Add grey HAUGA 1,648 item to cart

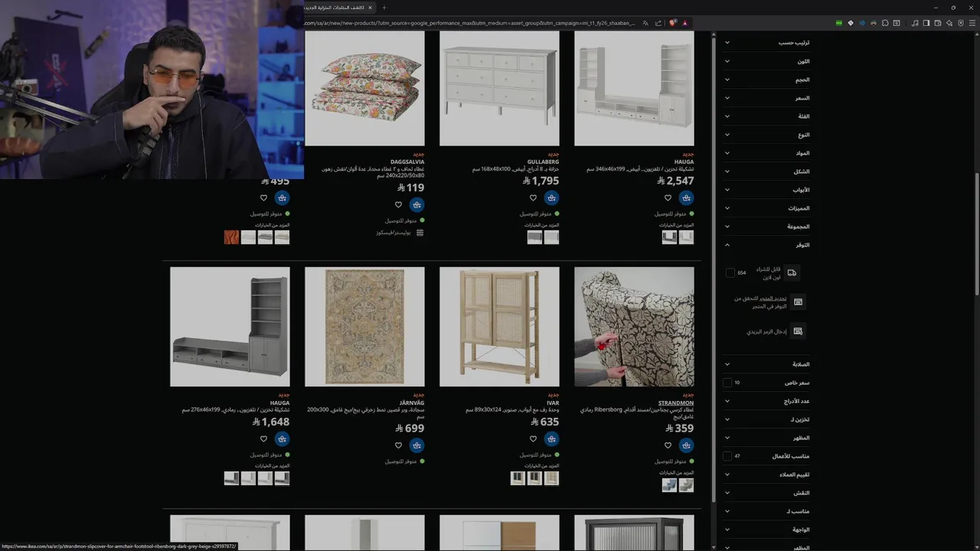coord(282,439)
